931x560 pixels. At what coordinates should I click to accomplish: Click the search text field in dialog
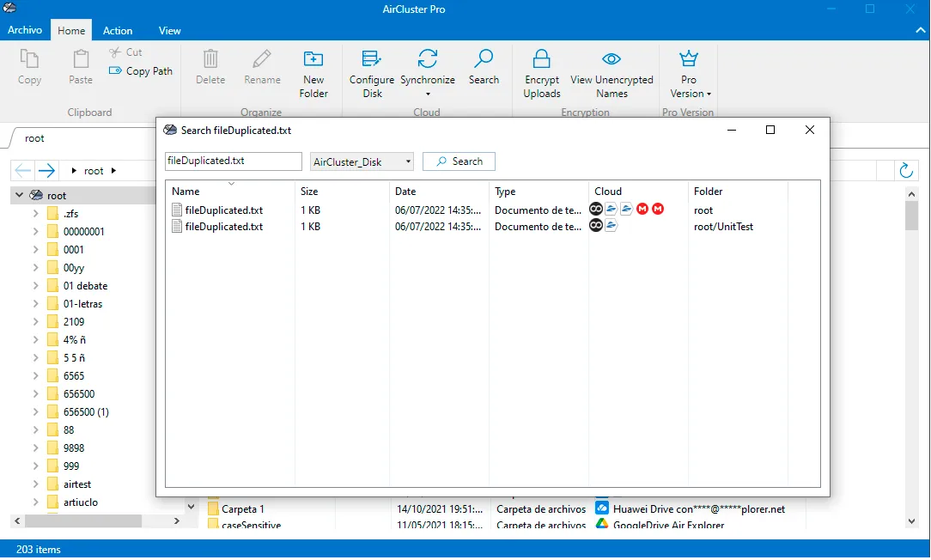pyautogui.click(x=234, y=161)
